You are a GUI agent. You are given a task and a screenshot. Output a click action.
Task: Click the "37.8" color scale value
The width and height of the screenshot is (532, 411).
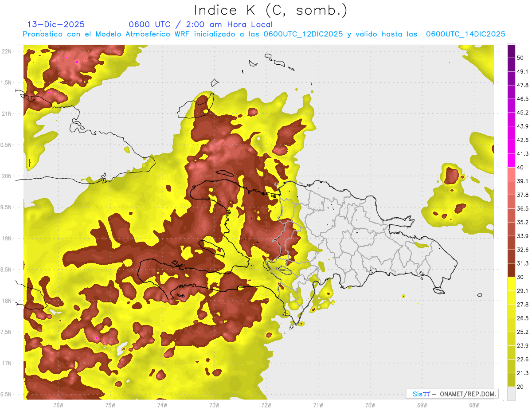click(x=523, y=195)
